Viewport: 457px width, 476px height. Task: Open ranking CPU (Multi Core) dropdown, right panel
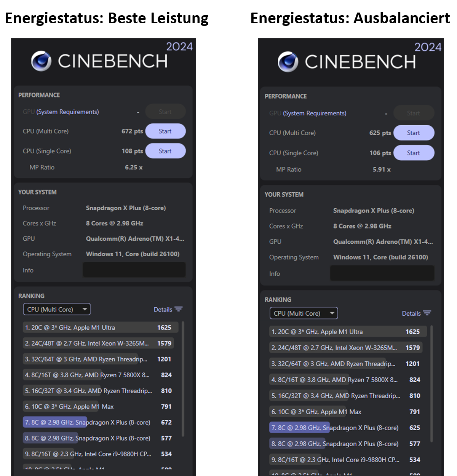[x=304, y=313]
